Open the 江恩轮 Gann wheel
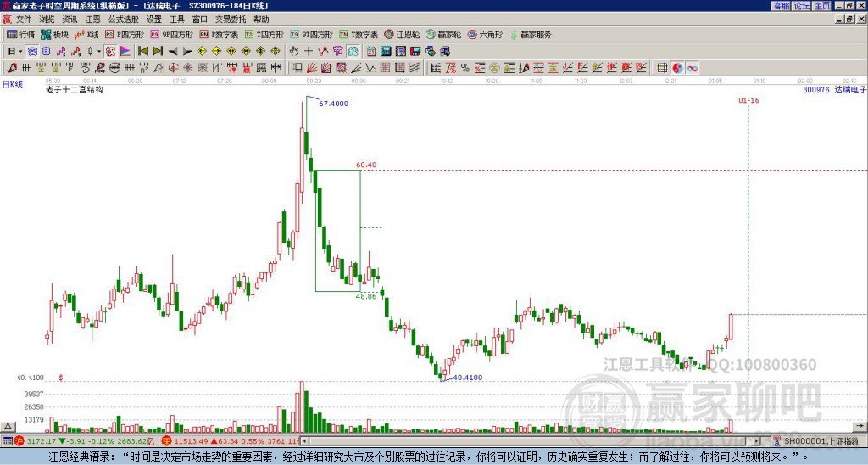 tap(403, 34)
